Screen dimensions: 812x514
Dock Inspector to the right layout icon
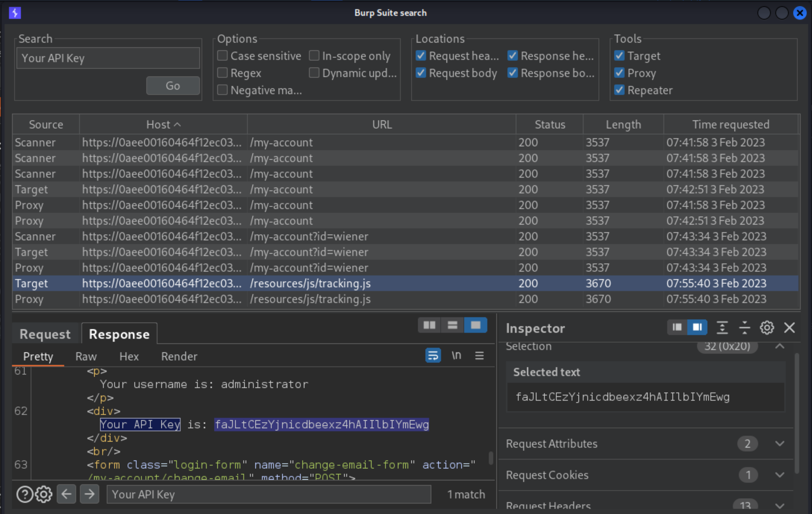point(697,327)
